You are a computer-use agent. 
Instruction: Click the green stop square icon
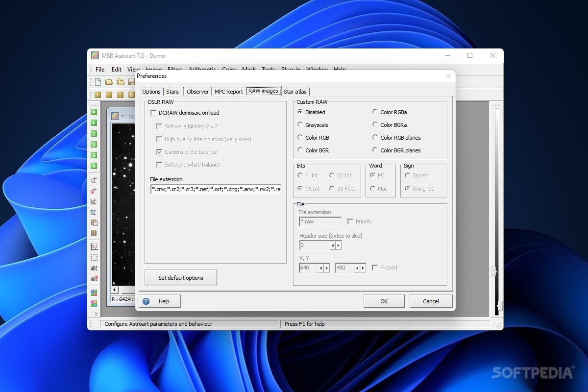pyautogui.click(x=94, y=112)
